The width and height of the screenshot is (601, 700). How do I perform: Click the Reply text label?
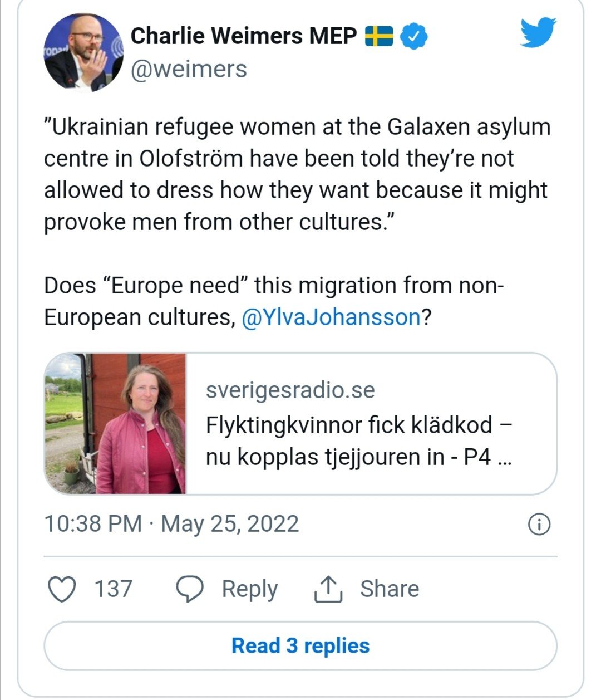click(249, 589)
